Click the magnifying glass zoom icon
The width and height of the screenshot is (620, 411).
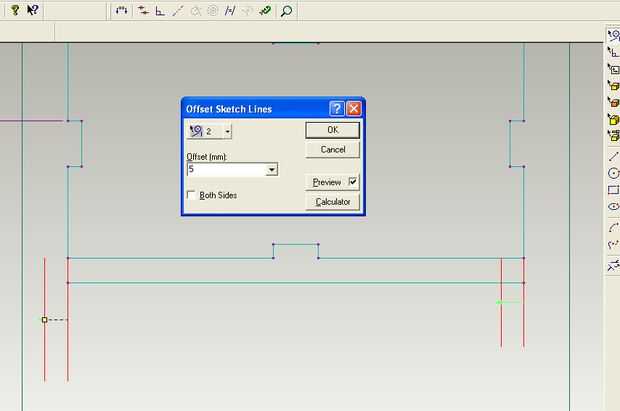(x=286, y=11)
